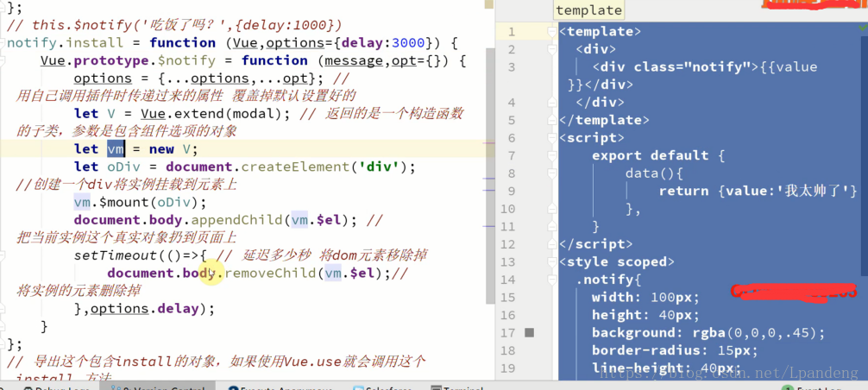The image size is (868, 390).
Task: Place cursor on the highlighted 'vm' variable
Action: point(116,148)
